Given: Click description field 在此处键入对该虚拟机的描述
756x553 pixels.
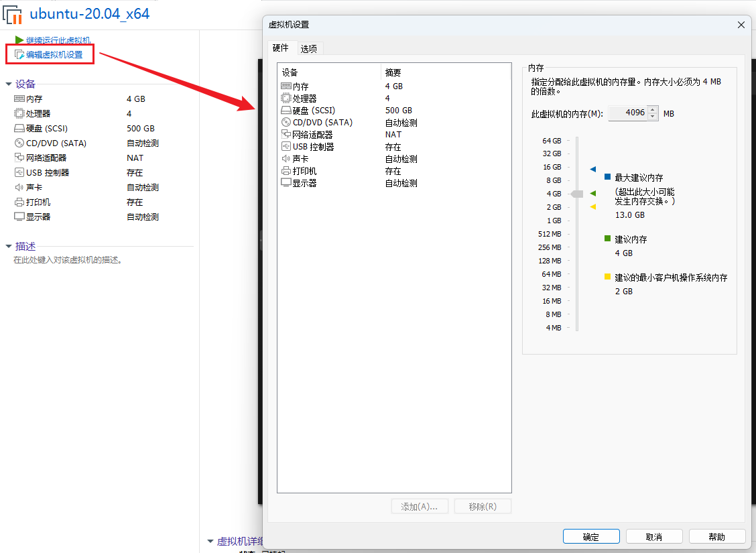Looking at the screenshot, I should [x=68, y=260].
